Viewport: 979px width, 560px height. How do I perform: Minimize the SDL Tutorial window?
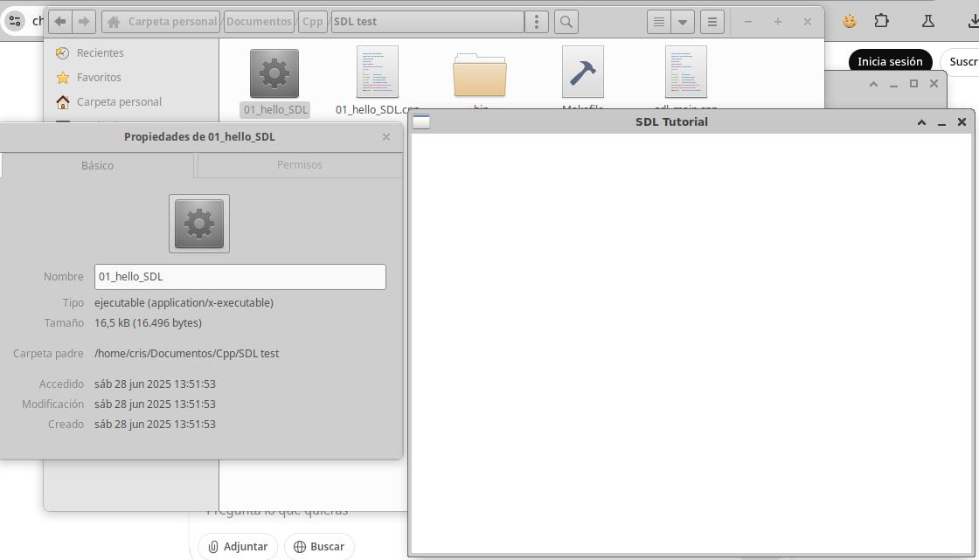[x=941, y=122]
